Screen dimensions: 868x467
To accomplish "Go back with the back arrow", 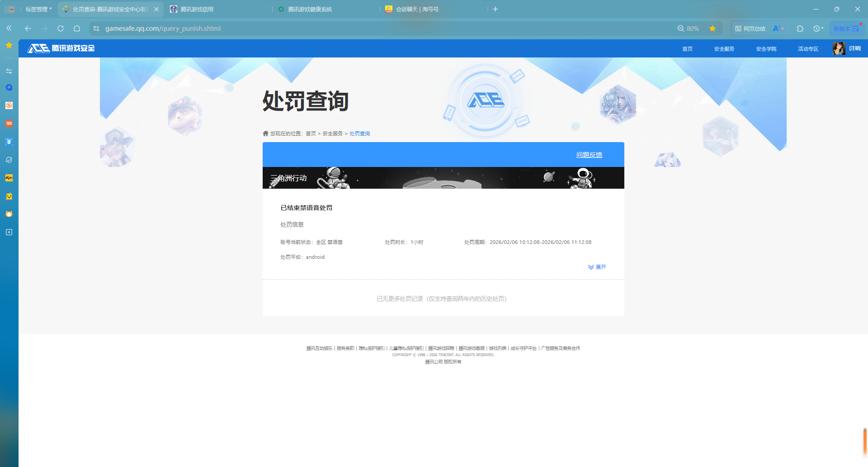I will pyautogui.click(x=28, y=28).
